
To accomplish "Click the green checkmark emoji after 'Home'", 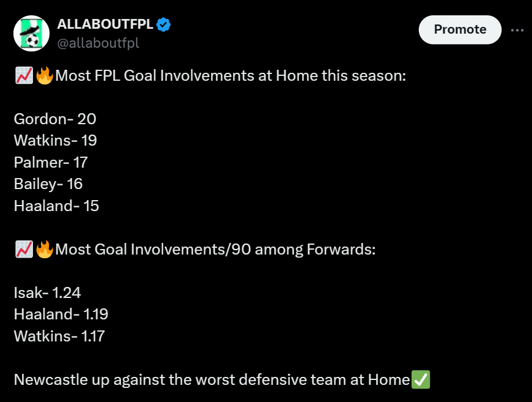I will click(x=421, y=379).
